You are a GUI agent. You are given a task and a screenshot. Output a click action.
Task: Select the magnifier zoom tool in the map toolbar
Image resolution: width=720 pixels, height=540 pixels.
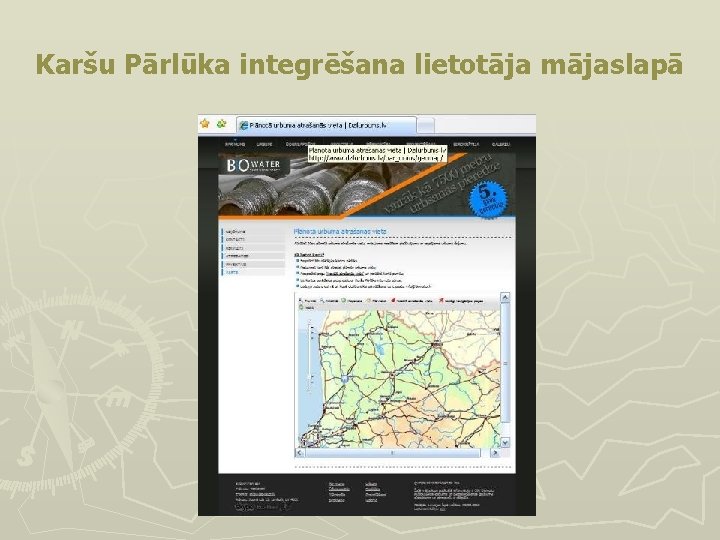322,300
